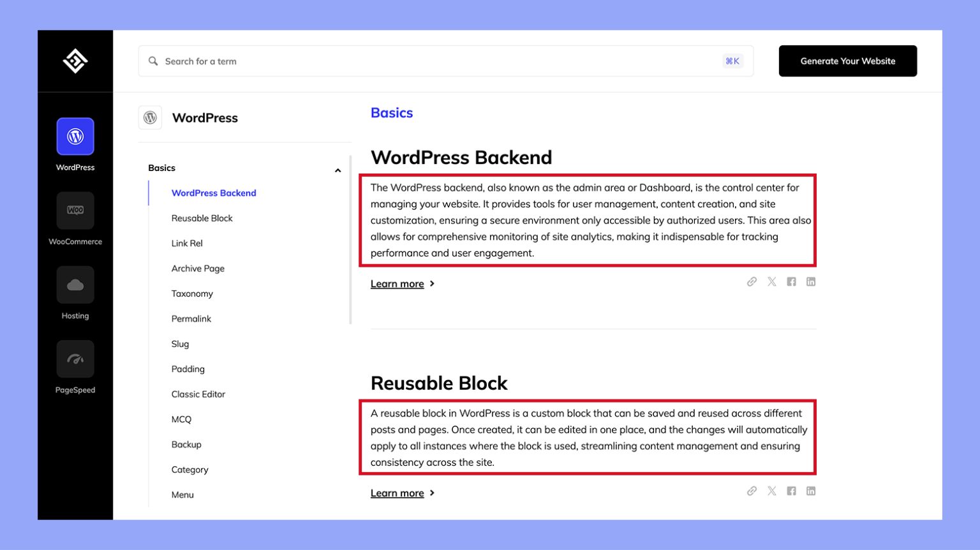Image resolution: width=980 pixels, height=550 pixels.
Task: Open the PageSpeed section
Action: coord(75,359)
